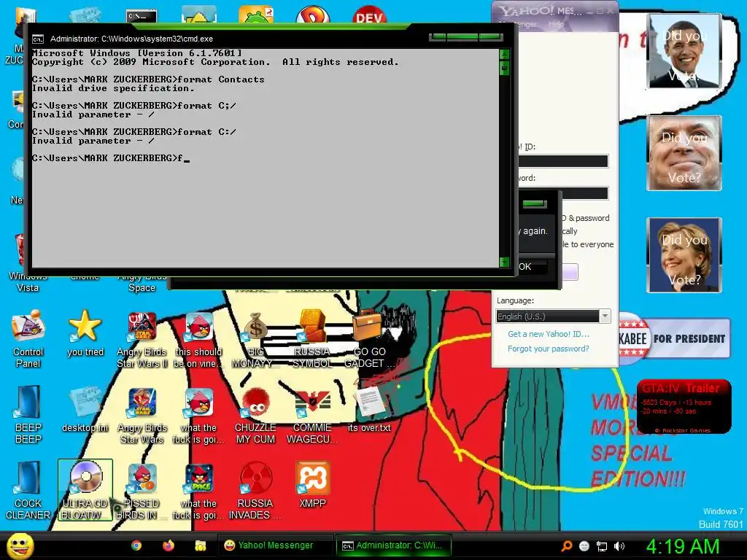
Task: Open the RUSSIA INVADES radiation icon
Action: [255, 491]
